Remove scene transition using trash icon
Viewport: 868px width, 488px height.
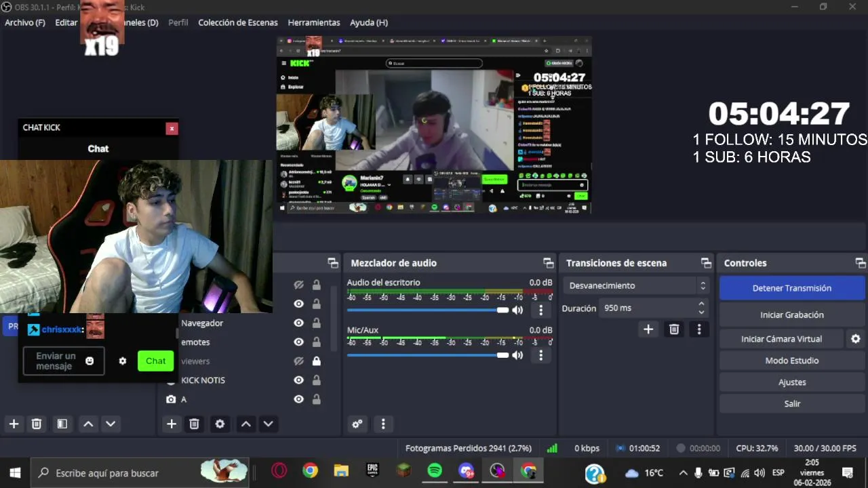(x=674, y=329)
